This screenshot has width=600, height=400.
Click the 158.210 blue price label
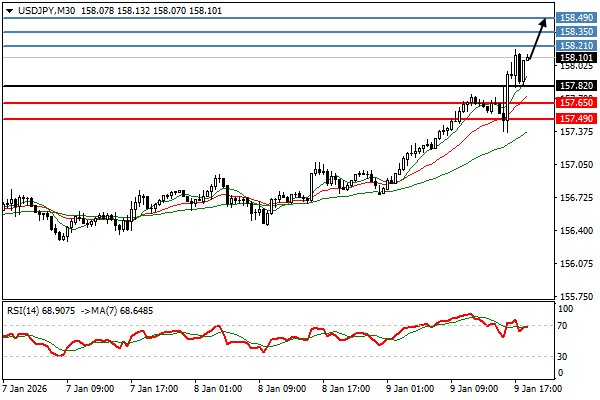point(576,46)
